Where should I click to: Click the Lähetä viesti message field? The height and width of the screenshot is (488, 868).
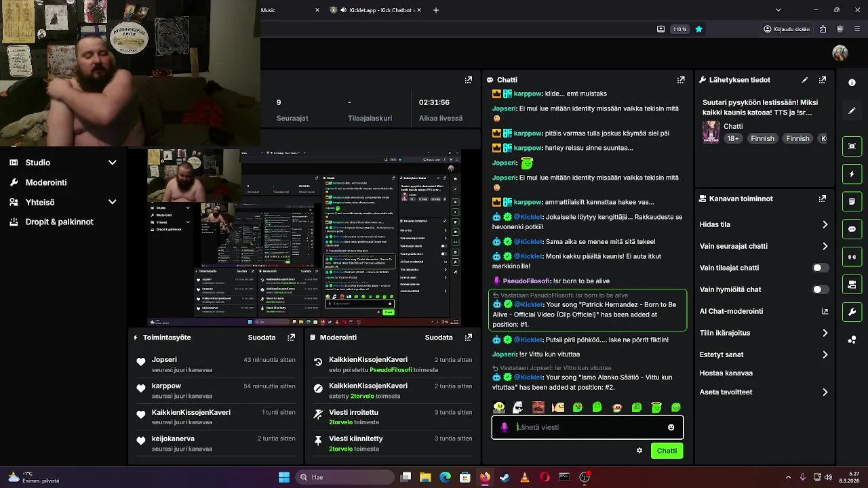tap(587, 427)
